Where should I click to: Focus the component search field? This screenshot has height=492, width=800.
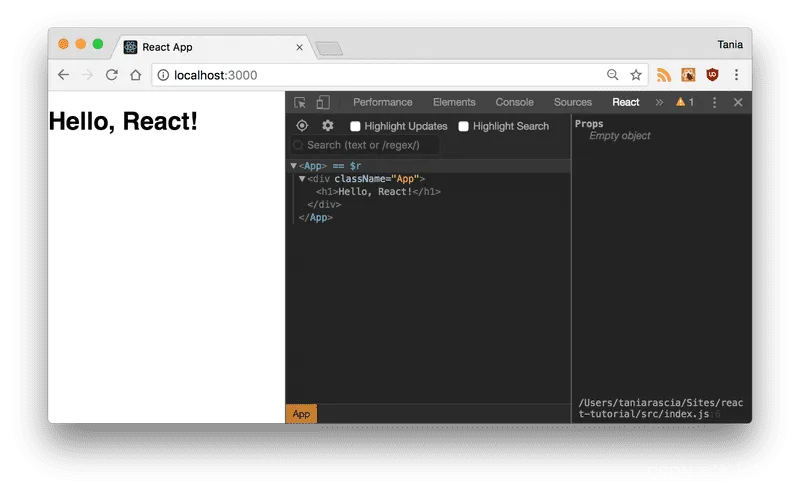(x=365, y=145)
